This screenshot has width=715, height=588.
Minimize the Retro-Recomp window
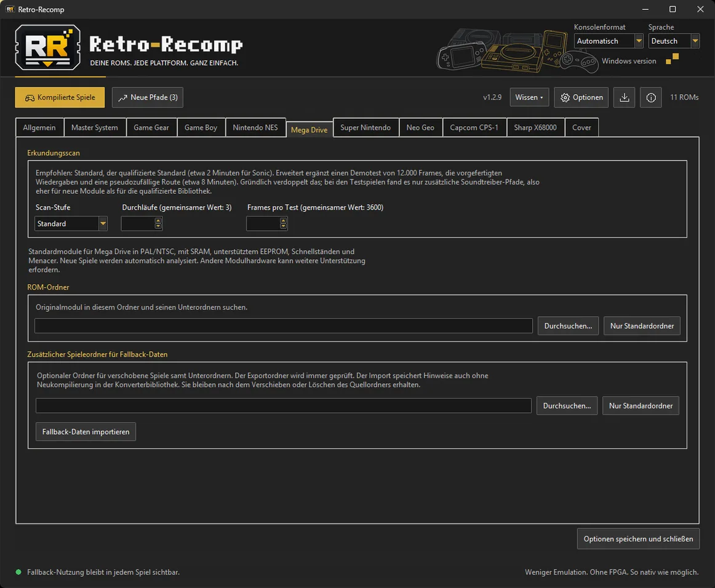[x=645, y=9]
